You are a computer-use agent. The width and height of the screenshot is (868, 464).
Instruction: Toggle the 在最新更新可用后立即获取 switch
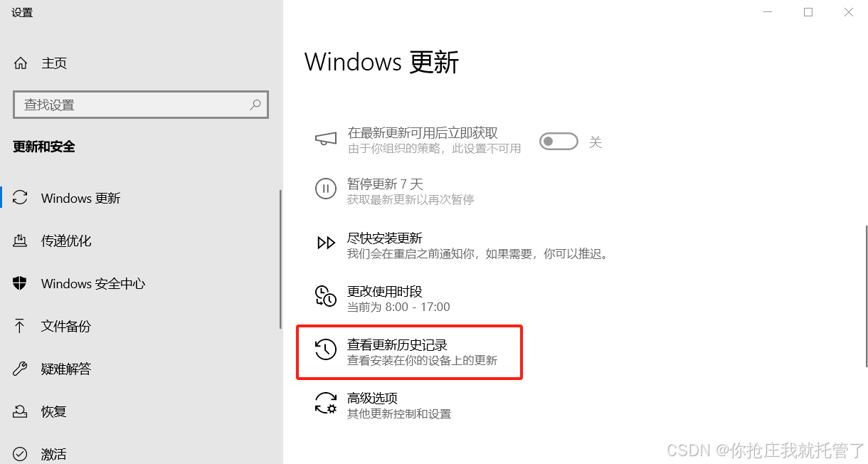click(x=559, y=142)
